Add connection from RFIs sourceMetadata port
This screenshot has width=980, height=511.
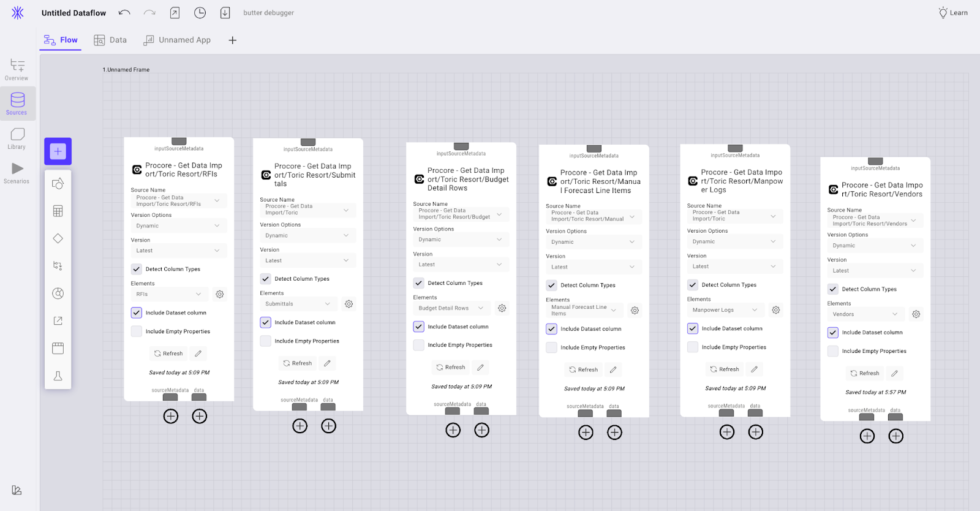point(171,417)
